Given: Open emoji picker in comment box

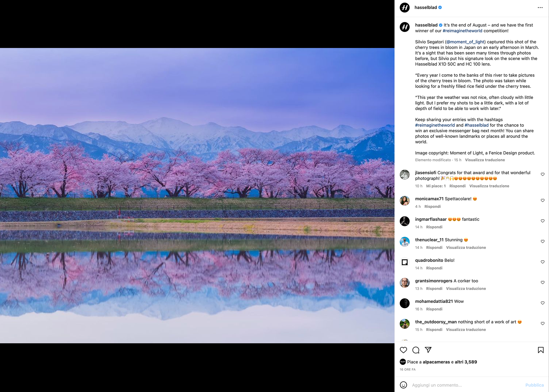Looking at the screenshot, I should (403, 385).
